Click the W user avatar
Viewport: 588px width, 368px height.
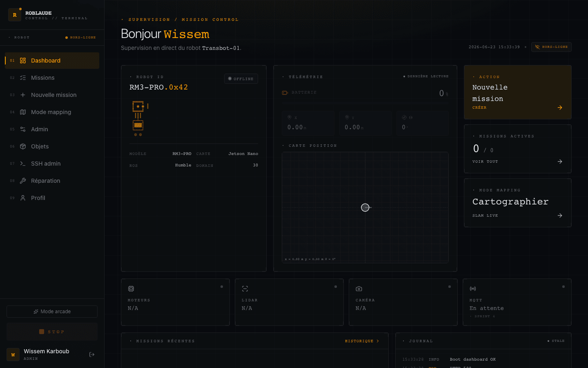click(x=13, y=355)
